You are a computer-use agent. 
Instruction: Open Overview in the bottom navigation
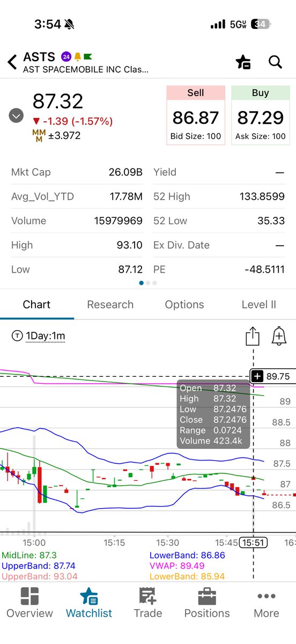(x=29, y=603)
